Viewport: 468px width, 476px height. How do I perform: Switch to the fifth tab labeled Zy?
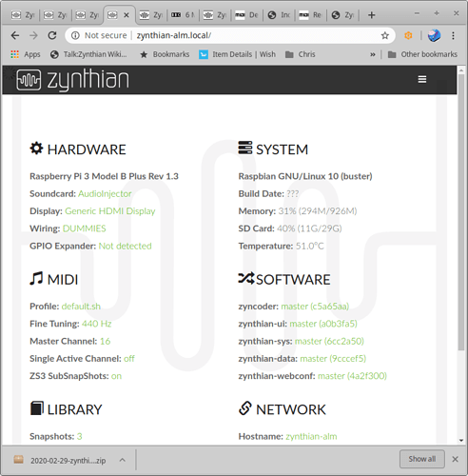point(151,15)
